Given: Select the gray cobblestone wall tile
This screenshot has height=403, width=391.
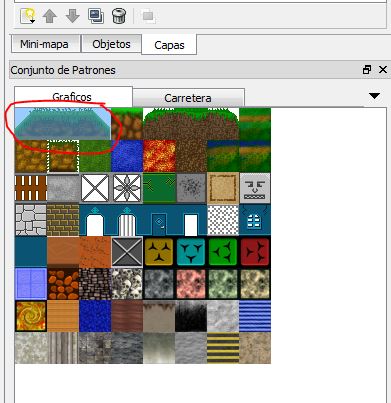Looking at the screenshot, I should point(31,220).
